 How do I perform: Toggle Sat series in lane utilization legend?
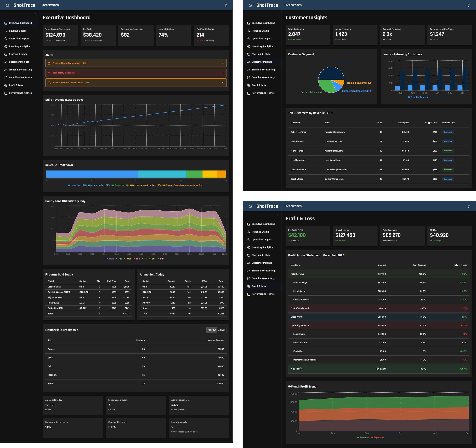[152, 259]
